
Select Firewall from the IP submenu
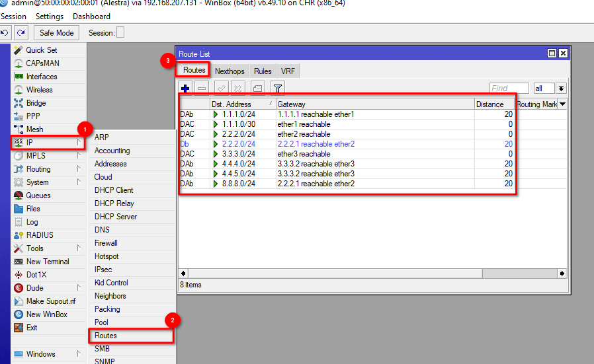(106, 243)
